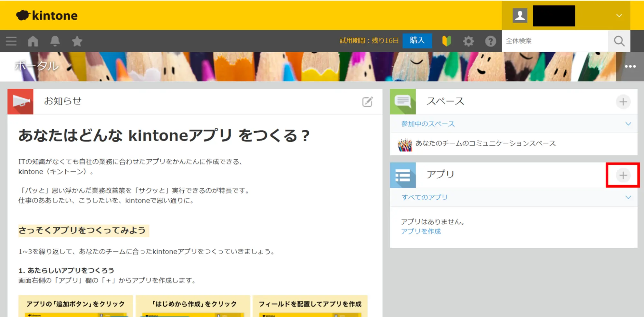644x317 pixels.
Task: Click the 購入 purchase button
Action: 417,41
